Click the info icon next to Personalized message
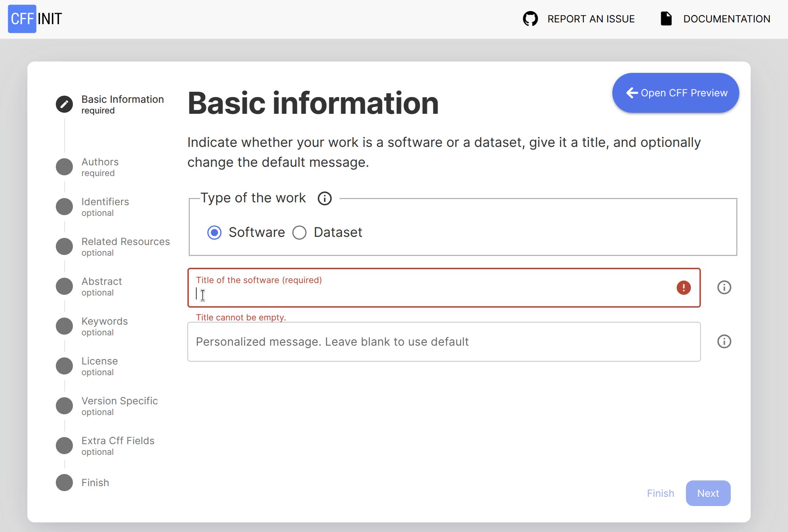The image size is (788, 532). point(724,341)
